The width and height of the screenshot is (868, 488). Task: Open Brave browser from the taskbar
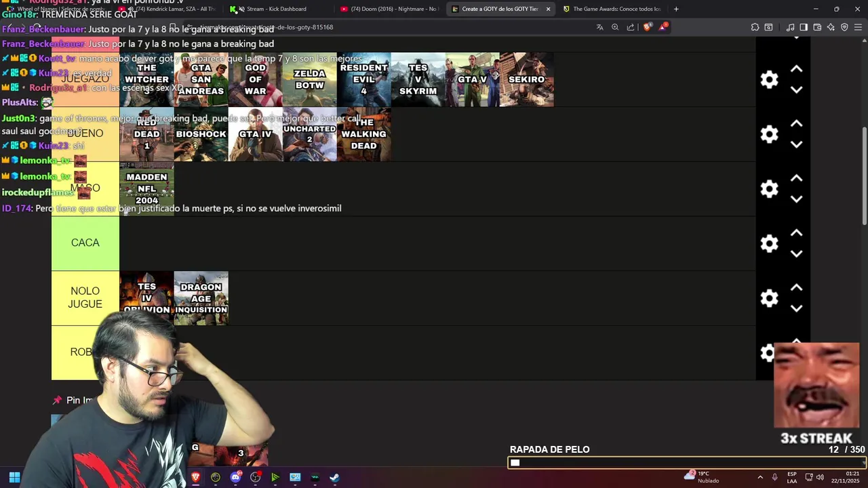pos(196,477)
